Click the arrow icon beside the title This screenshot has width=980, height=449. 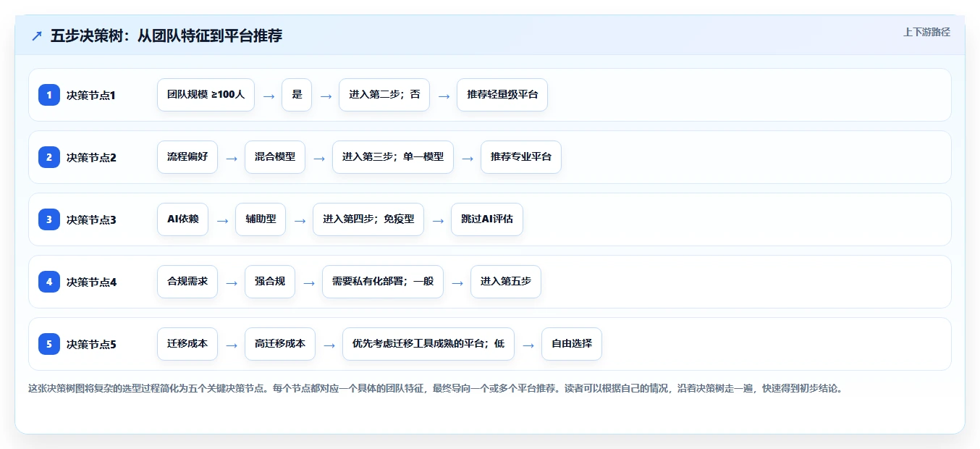37,35
